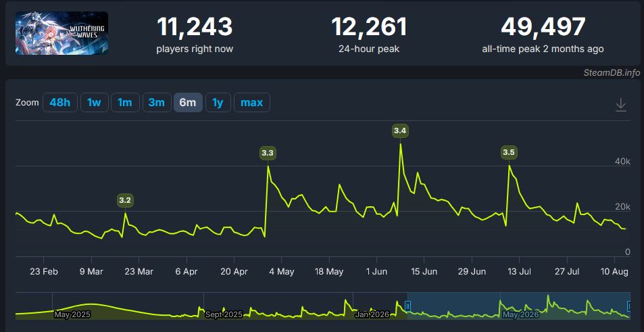Click the 23 Mar axis label
The height and width of the screenshot is (332, 644).
pyautogui.click(x=139, y=272)
